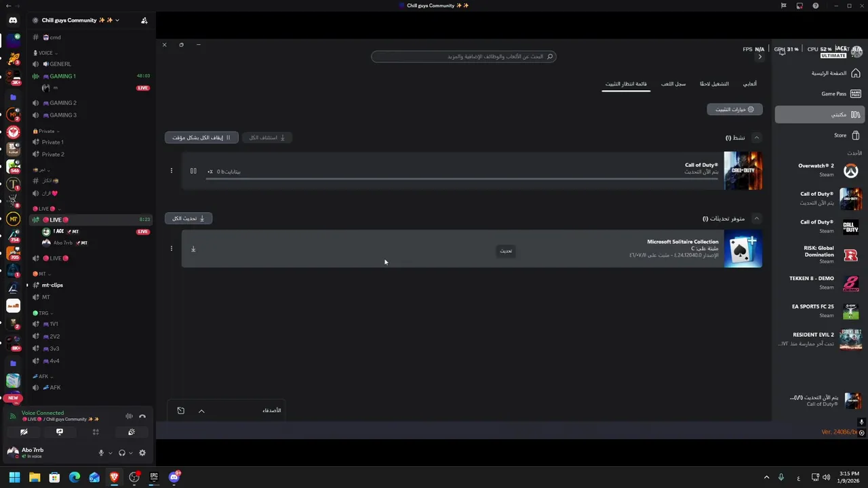868x488 pixels.
Task: Open the mt-clips text channel
Action: click(x=91, y=285)
